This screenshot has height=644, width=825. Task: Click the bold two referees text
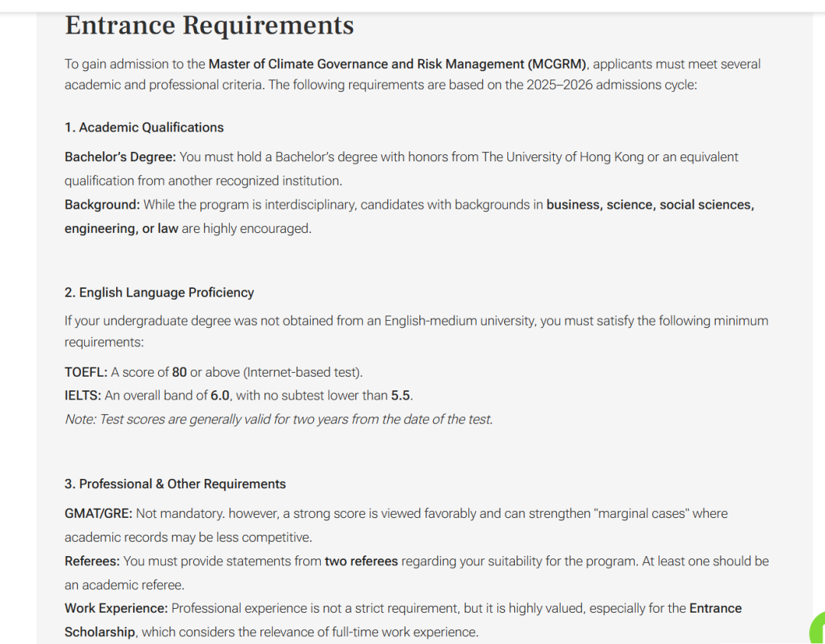click(361, 561)
